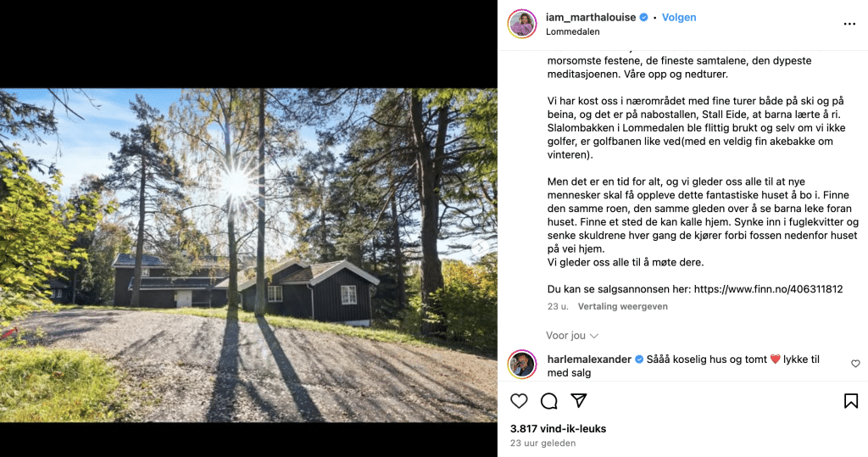
Task: Click the 23 uur geleden timestamp
Action: (542, 443)
